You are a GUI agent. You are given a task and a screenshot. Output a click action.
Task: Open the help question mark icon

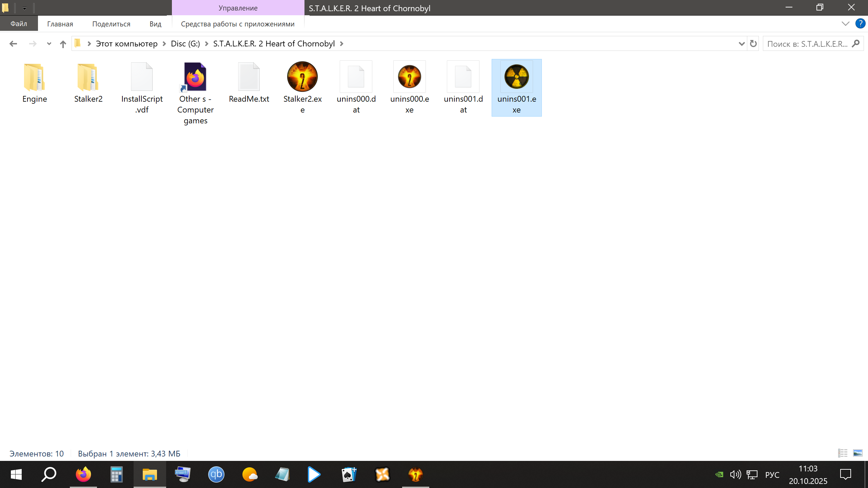click(x=860, y=24)
